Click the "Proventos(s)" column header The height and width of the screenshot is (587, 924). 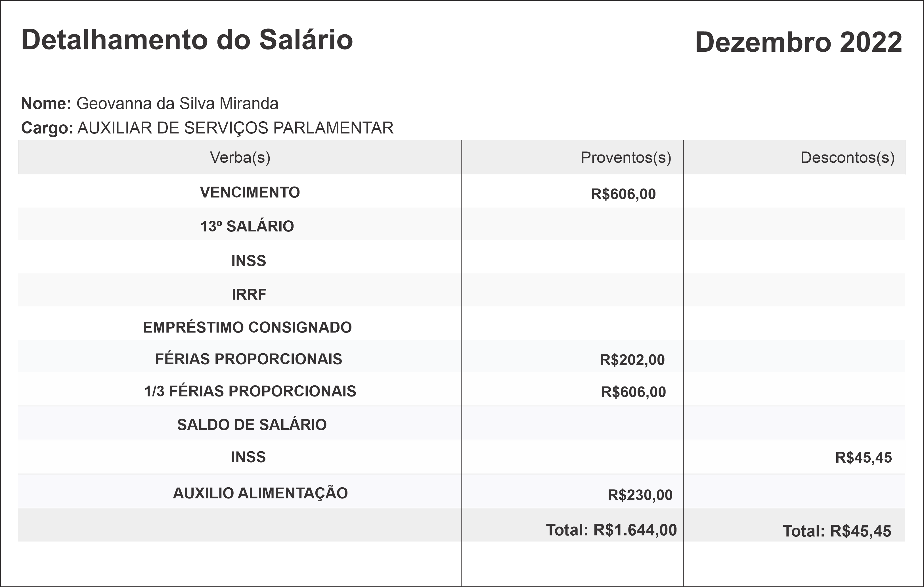625,157
